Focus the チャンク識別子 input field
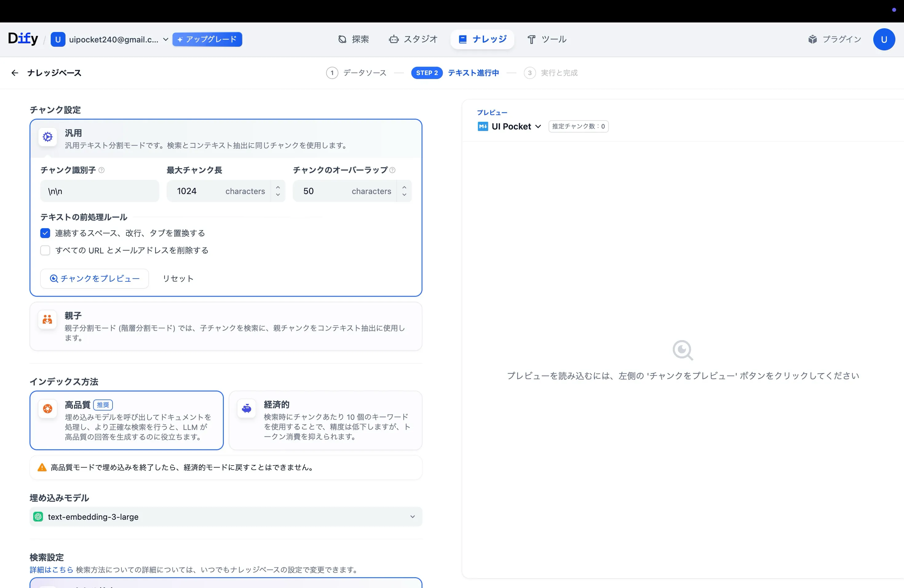Viewport: 904px width, 588px height. pos(100,191)
